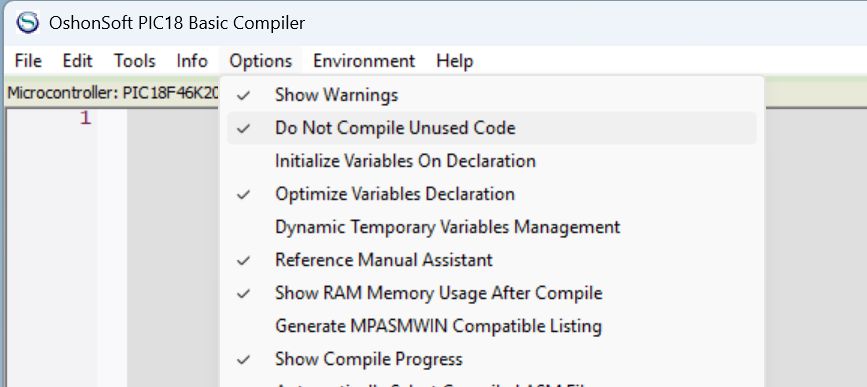Click the Microcontroller PIC18F46K20 status label
The height and width of the screenshot is (387, 867).
click(113, 93)
